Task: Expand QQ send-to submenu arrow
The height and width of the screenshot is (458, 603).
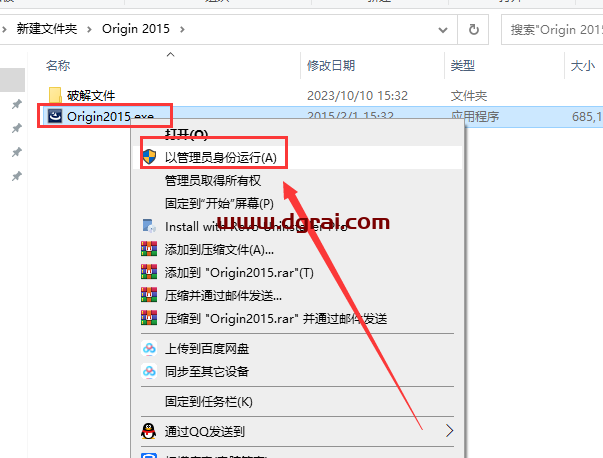Action: pyautogui.click(x=449, y=431)
